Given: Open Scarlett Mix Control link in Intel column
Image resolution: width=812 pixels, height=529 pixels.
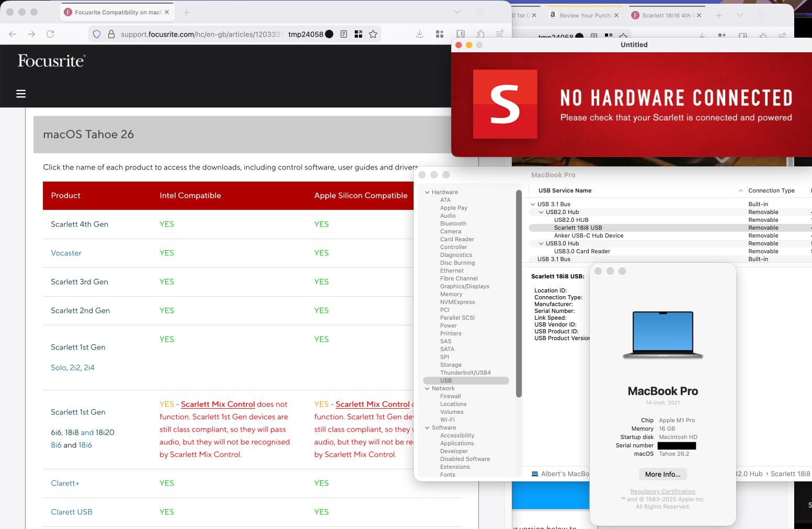Looking at the screenshot, I should pyautogui.click(x=218, y=404).
